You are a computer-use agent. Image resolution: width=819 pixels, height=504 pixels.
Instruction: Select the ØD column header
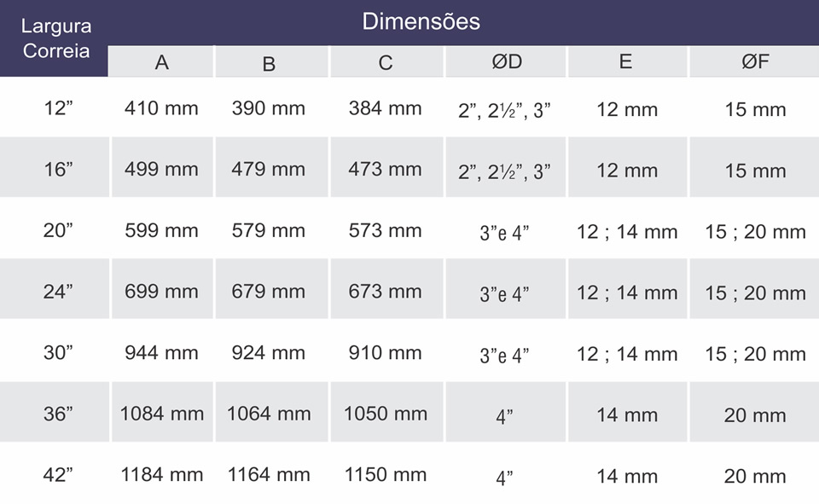506,61
